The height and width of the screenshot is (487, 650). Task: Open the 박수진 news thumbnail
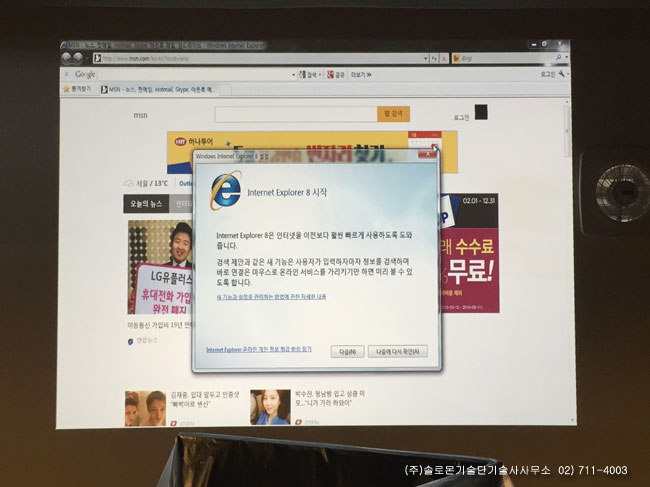click(270, 407)
